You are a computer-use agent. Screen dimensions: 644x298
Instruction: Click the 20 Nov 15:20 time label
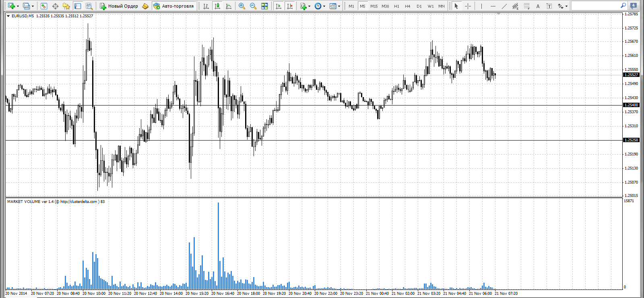(x=197, y=294)
